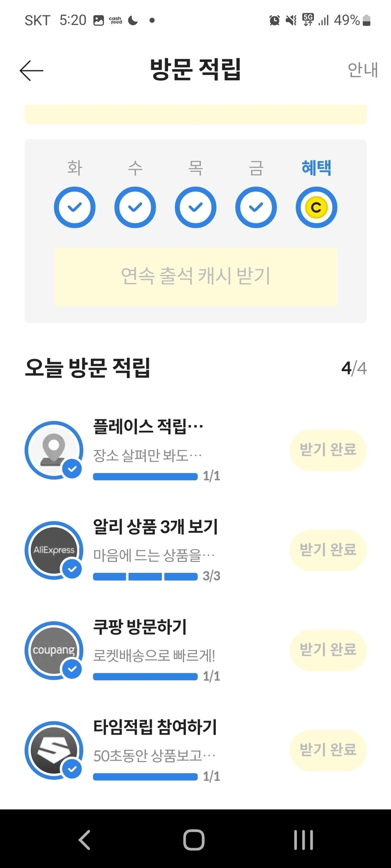The height and width of the screenshot is (868, 391).
Task: Tap the Android home navigation button
Action: pos(194,839)
